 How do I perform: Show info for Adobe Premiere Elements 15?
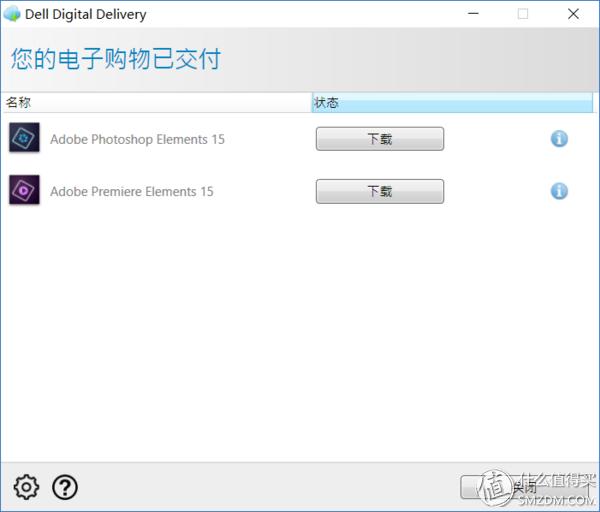point(559,191)
